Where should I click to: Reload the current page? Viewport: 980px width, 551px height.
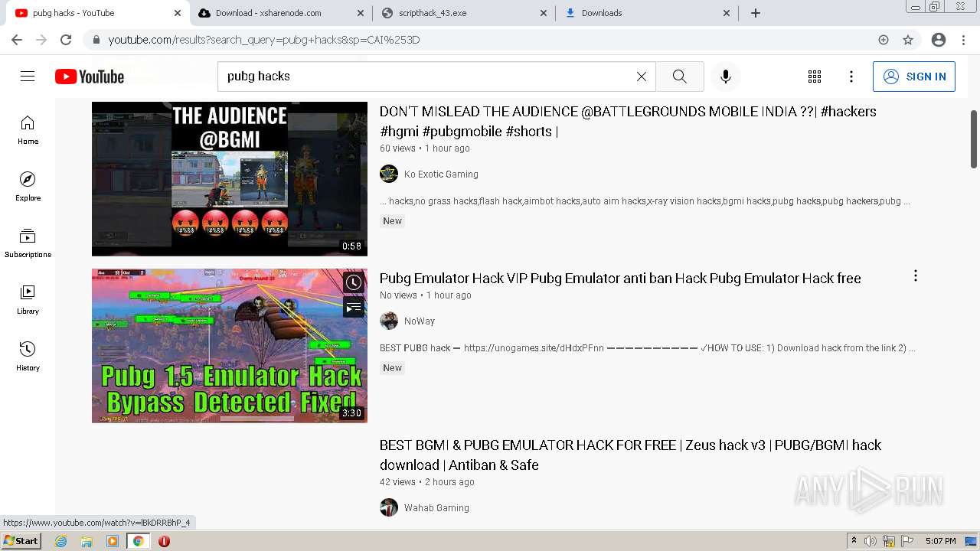pos(66,40)
